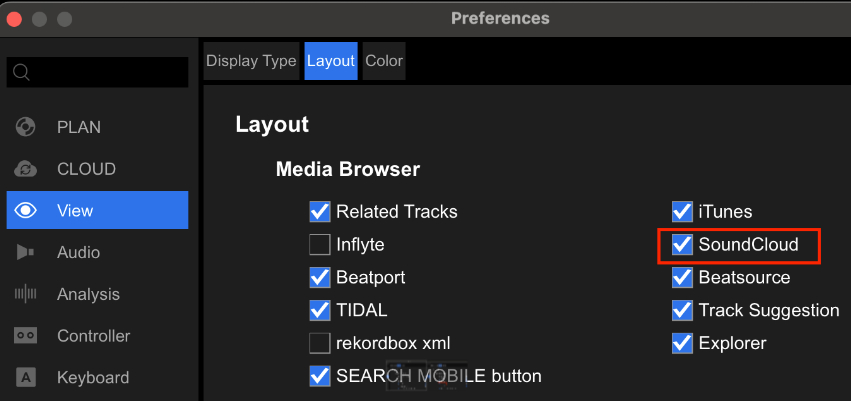Enable the rekordbox xml checkbox

coord(320,343)
